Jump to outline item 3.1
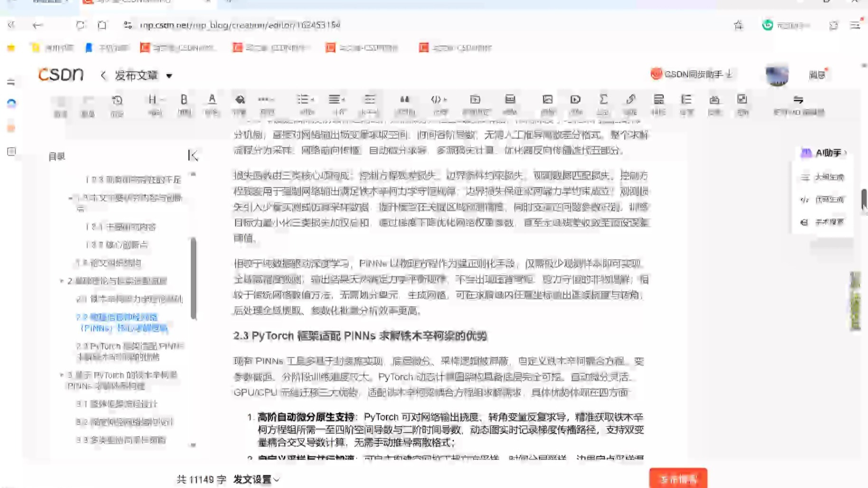 pyautogui.click(x=116, y=404)
